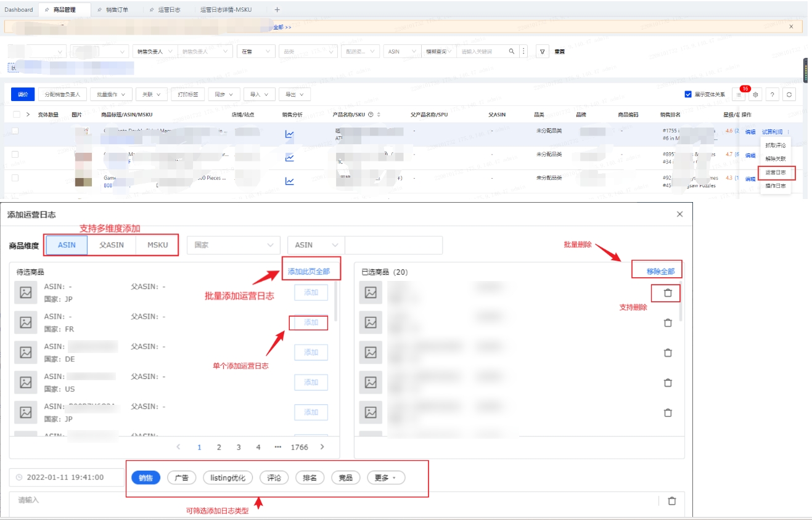Image resolution: width=812 pixels, height=520 pixels.
Task: Open column list icon with 16 badge
Action: coord(739,94)
